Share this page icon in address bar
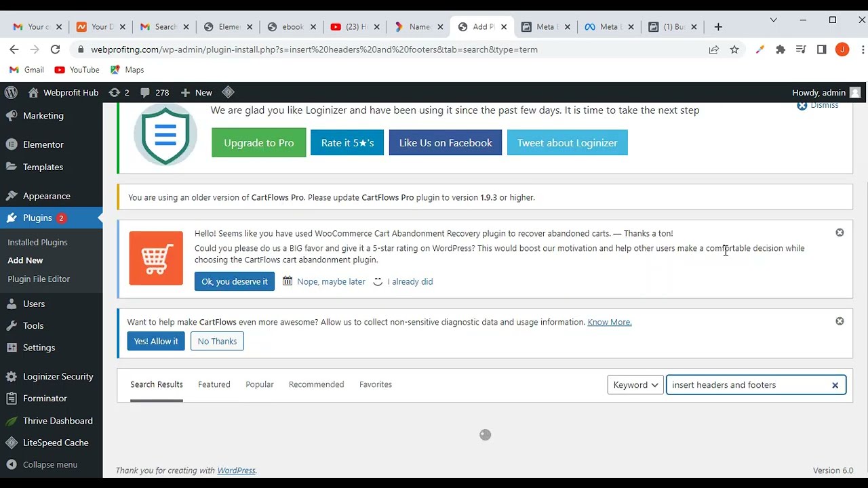 pos(714,49)
